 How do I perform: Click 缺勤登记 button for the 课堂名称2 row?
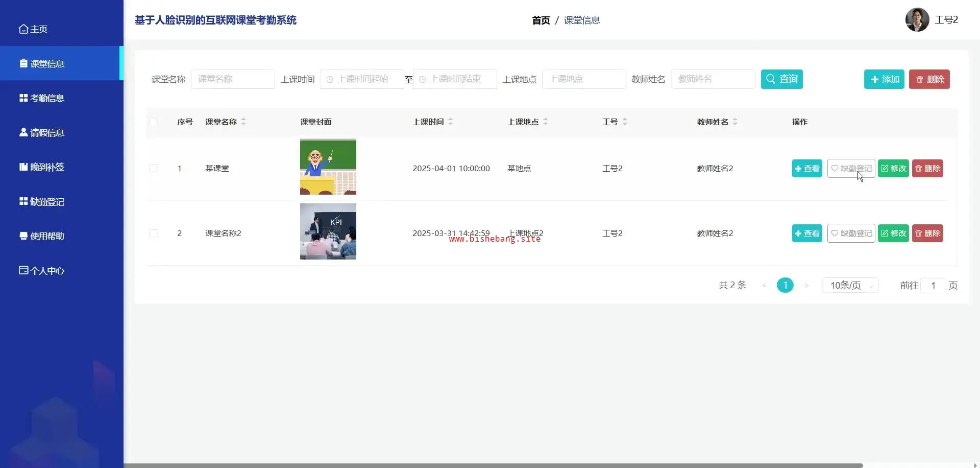(x=851, y=233)
